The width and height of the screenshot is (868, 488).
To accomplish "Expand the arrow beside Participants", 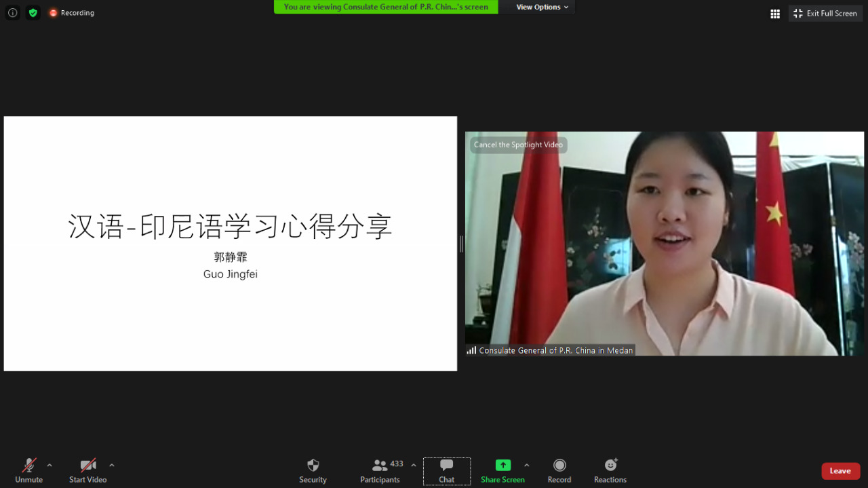I will tap(414, 466).
